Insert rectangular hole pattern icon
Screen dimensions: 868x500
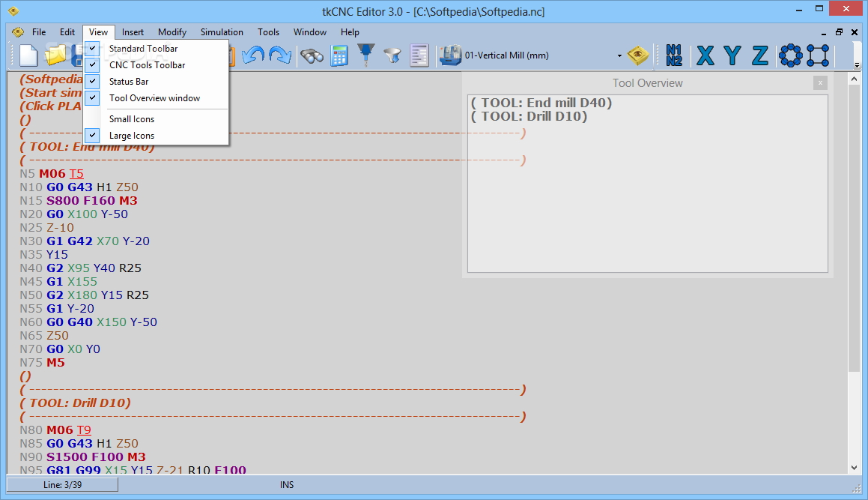(x=818, y=55)
